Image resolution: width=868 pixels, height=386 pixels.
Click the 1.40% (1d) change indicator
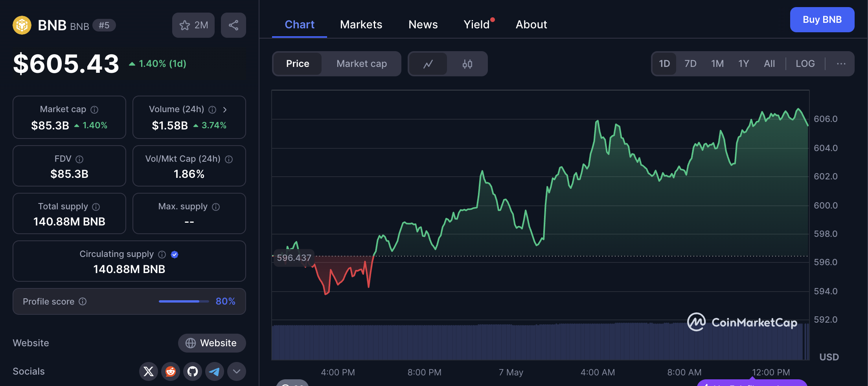pos(158,64)
